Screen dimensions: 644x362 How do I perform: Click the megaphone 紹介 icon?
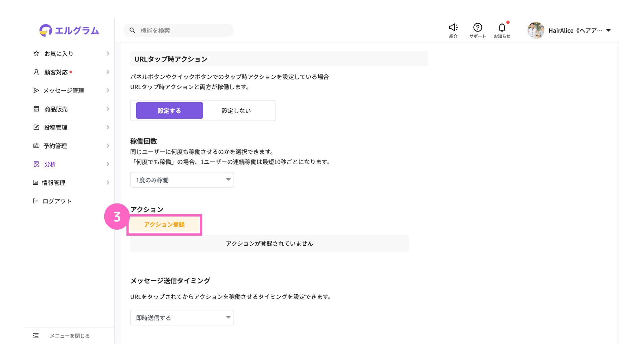pos(453,27)
